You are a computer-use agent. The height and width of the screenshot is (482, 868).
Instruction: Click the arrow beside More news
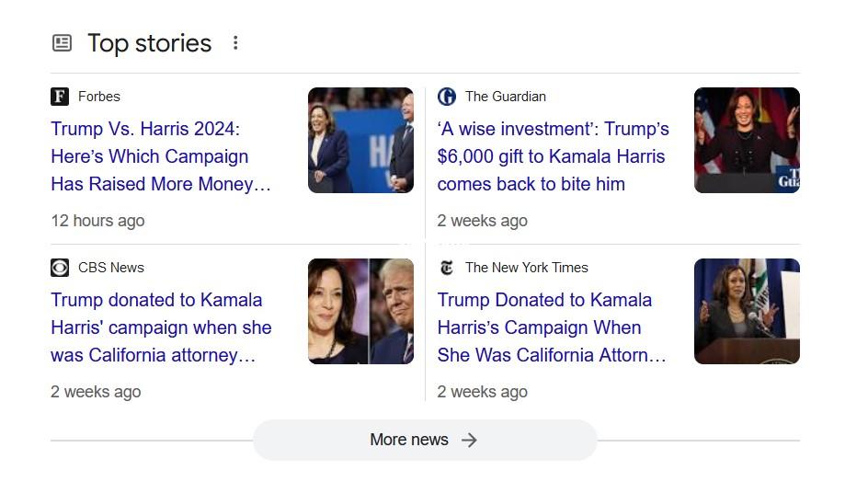pos(469,440)
